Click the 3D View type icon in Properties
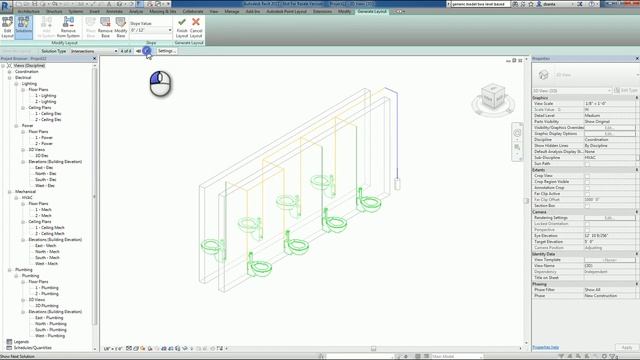 [x=543, y=75]
